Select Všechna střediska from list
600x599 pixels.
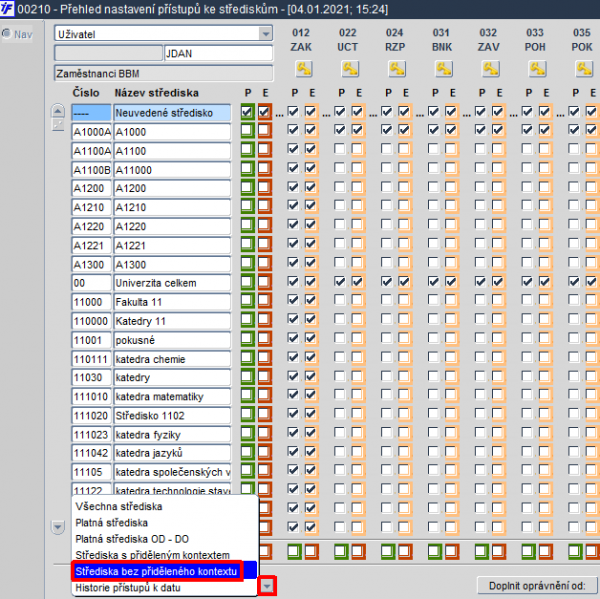(165, 506)
